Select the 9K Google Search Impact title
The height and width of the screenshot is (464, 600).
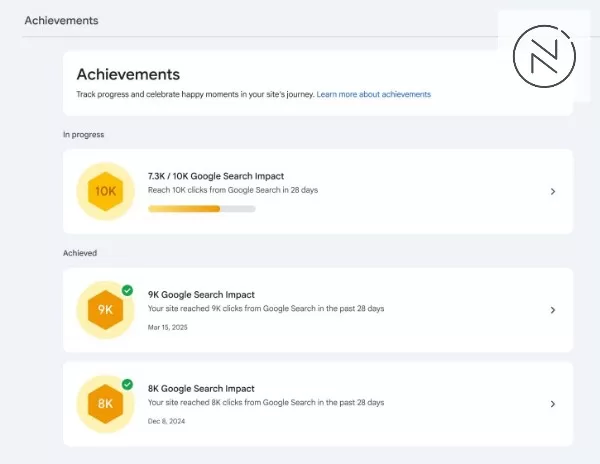click(x=201, y=295)
